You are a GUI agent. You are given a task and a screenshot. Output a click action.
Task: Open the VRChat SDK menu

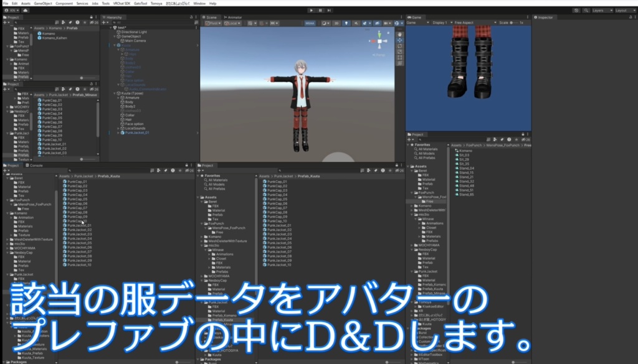pos(121,3)
